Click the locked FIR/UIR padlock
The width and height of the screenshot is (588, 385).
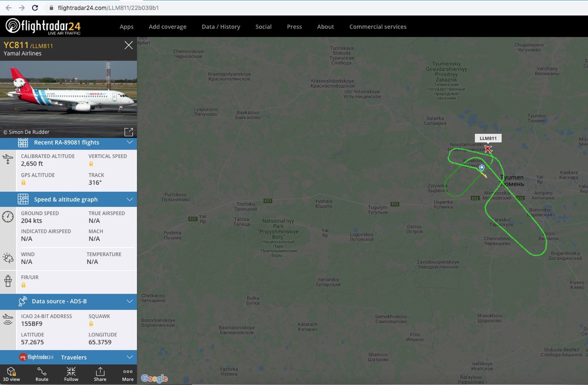23,285
